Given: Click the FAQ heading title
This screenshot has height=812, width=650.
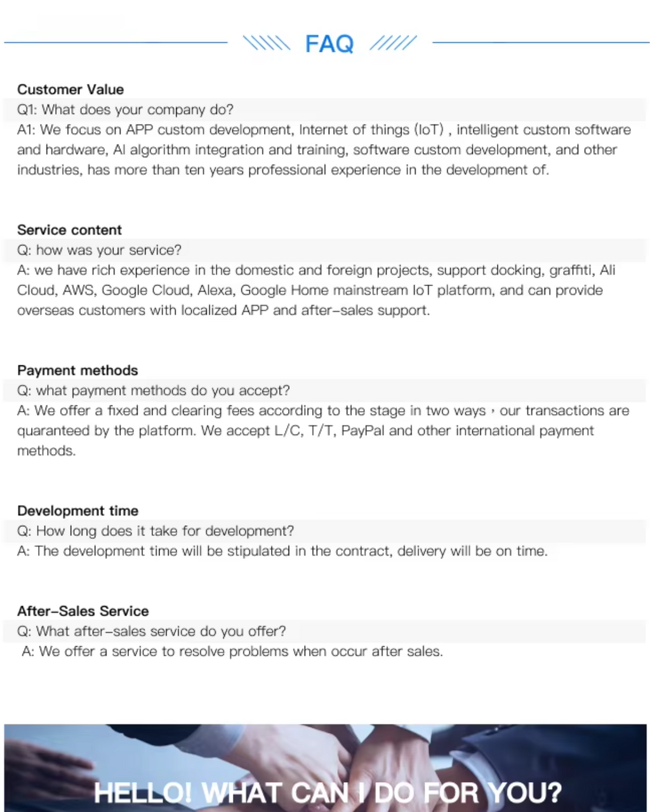Looking at the screenshot, I should pyautogui.click(x=329, y=44).
